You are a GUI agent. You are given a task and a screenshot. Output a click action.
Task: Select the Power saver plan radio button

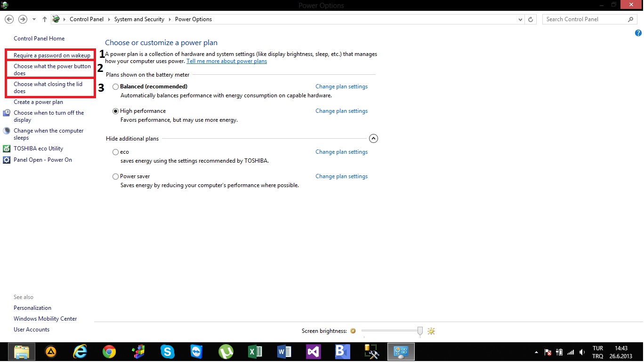click(116, 177)
